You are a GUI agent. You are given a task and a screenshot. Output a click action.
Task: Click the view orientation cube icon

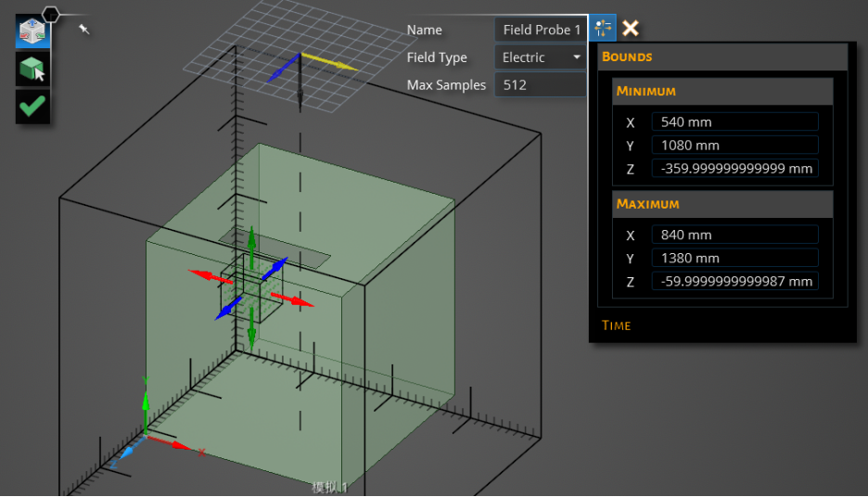click(32, 32)
